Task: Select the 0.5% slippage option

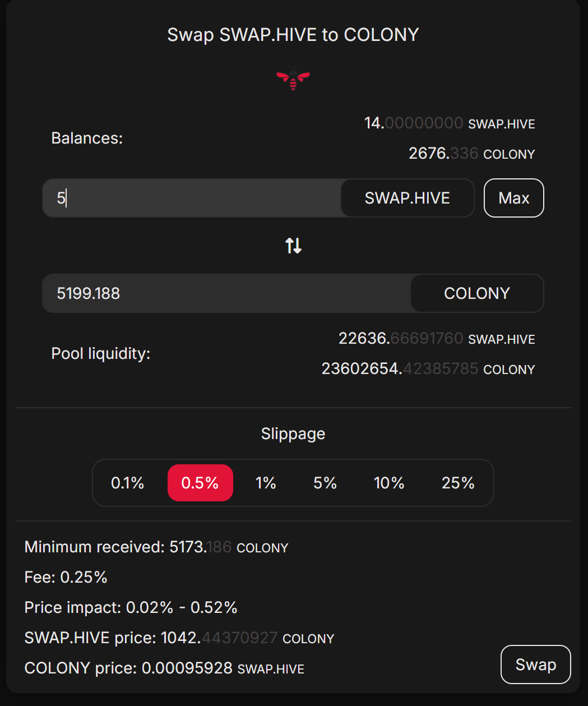Action: (200, 483)
